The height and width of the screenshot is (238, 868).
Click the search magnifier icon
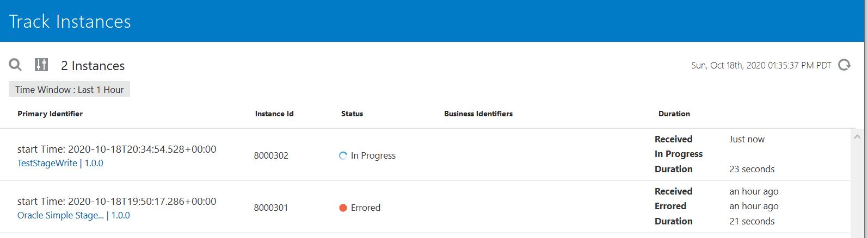15,65
